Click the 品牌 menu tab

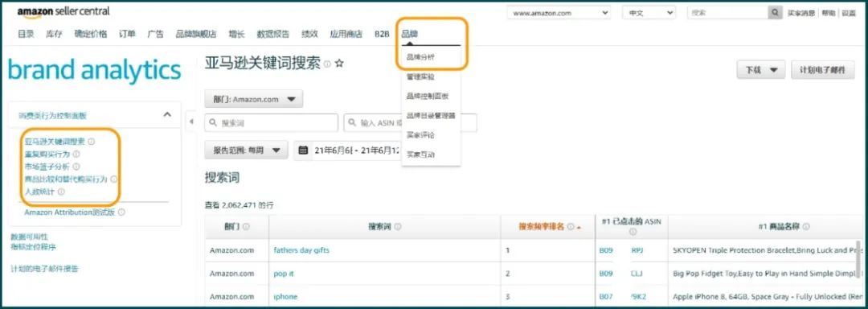[410, 34]
